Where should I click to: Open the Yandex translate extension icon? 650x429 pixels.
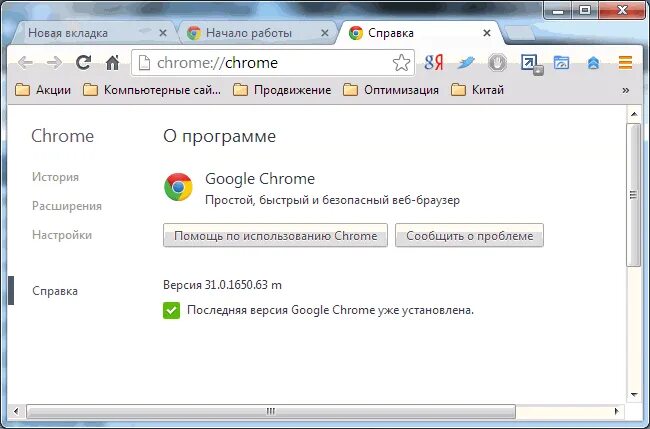tap(434, 63)
